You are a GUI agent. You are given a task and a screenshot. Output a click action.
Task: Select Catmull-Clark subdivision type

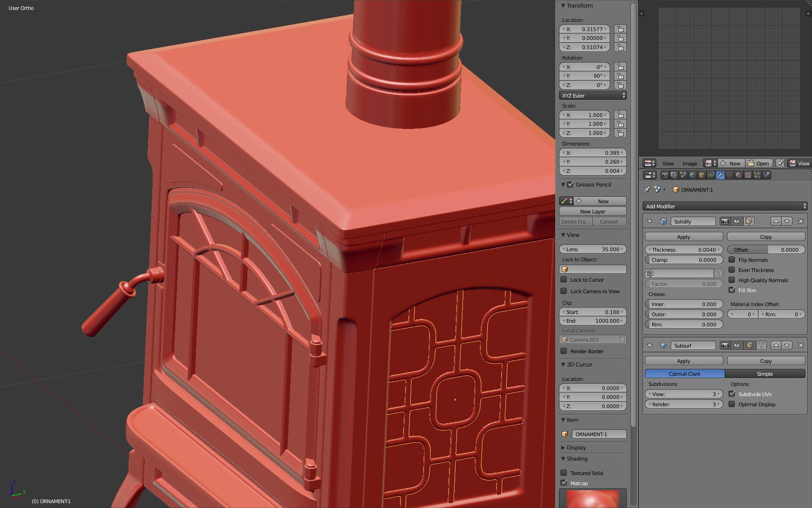click(x=684, y=373)
